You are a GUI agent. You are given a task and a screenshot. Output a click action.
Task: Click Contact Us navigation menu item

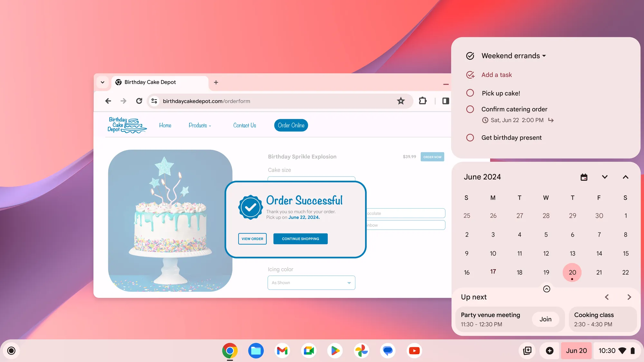coord(245,125)
